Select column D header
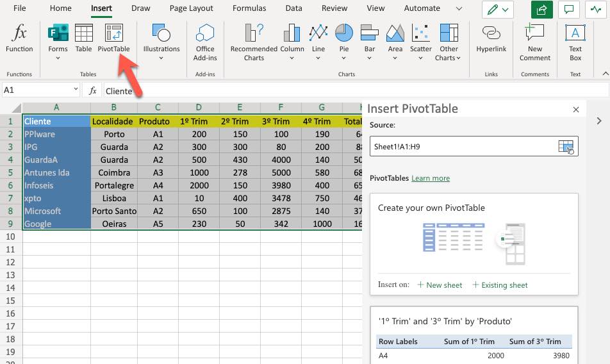This screenshot has height=364, width=610. [x=199, y=108]
